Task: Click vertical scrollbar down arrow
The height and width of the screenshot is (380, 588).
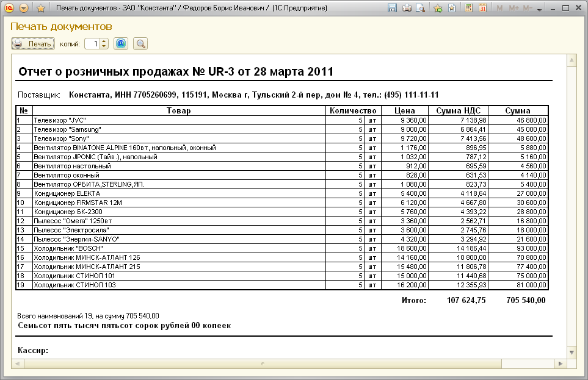Action: tap(572, 353)
